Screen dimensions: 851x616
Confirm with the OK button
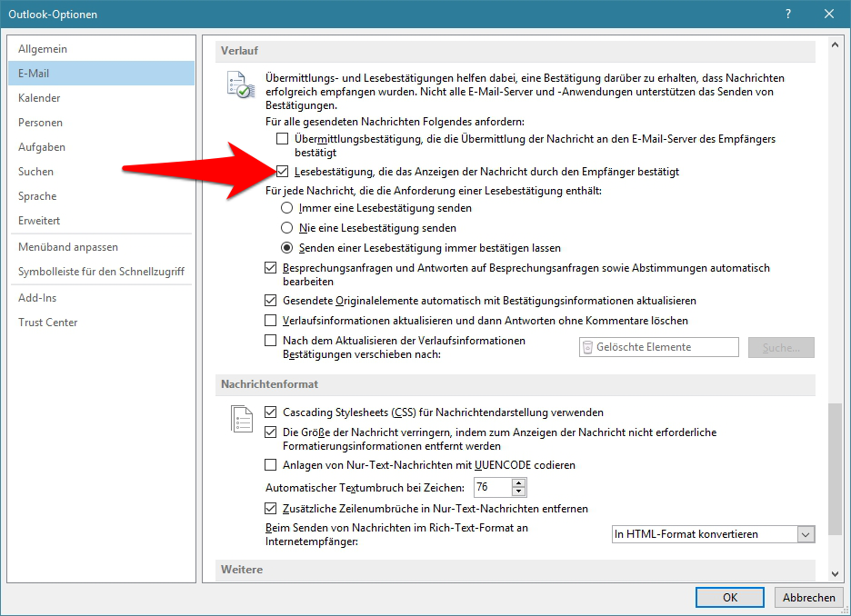coord(730,598)
